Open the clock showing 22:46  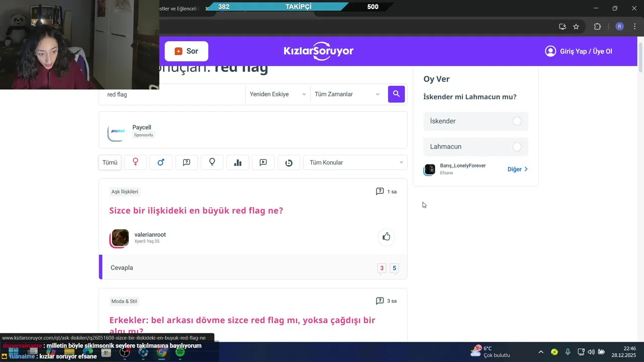[624, 351]
